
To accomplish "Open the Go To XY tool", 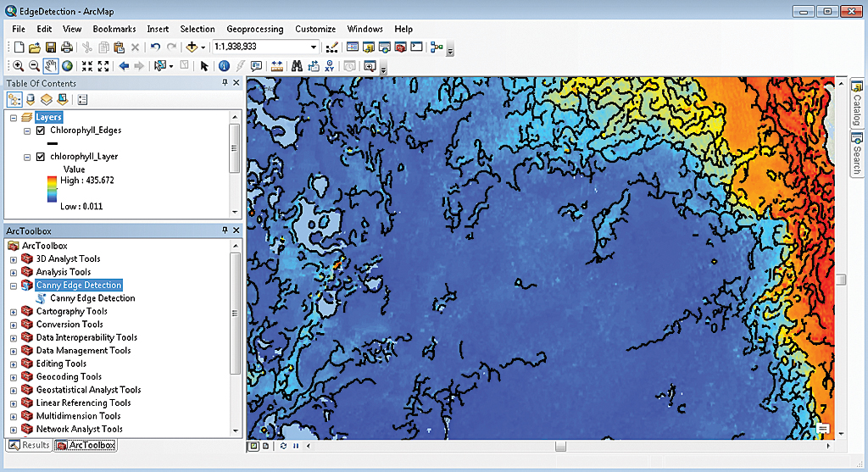I will (331, 66).
